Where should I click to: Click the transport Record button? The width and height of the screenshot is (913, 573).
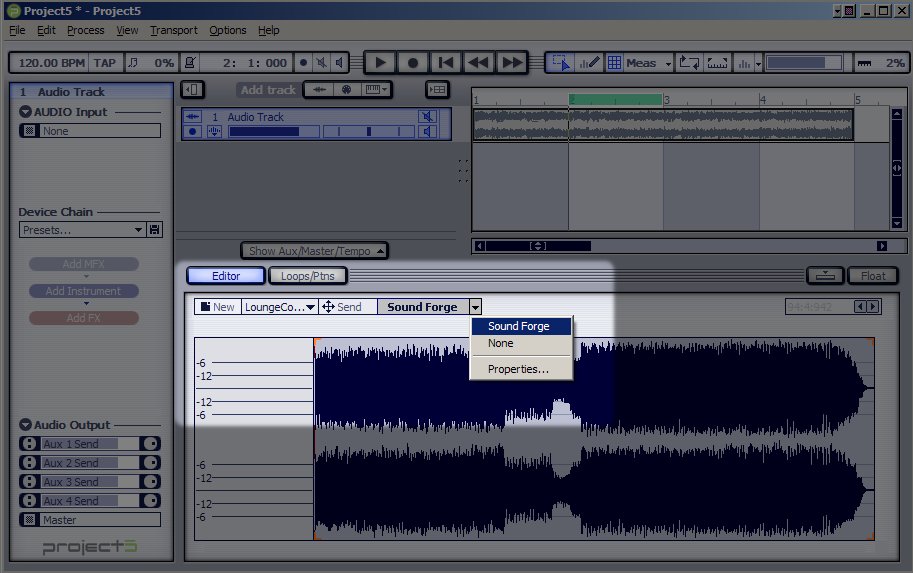tap(413, 63)
